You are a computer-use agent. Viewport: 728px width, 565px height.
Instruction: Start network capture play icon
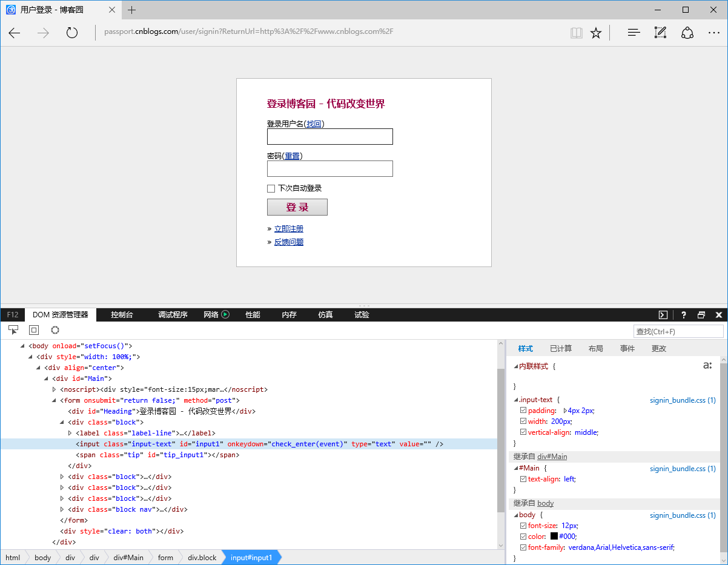(225, 314)
